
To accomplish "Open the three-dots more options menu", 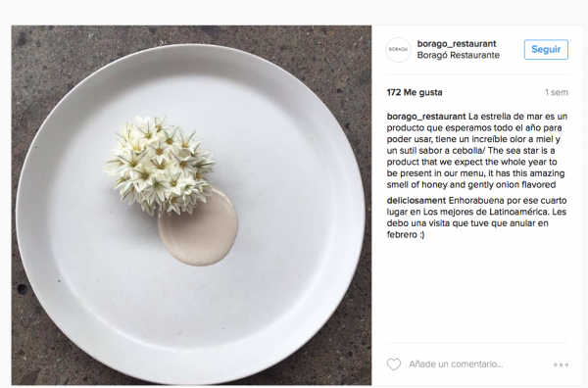I will (561, 364).
